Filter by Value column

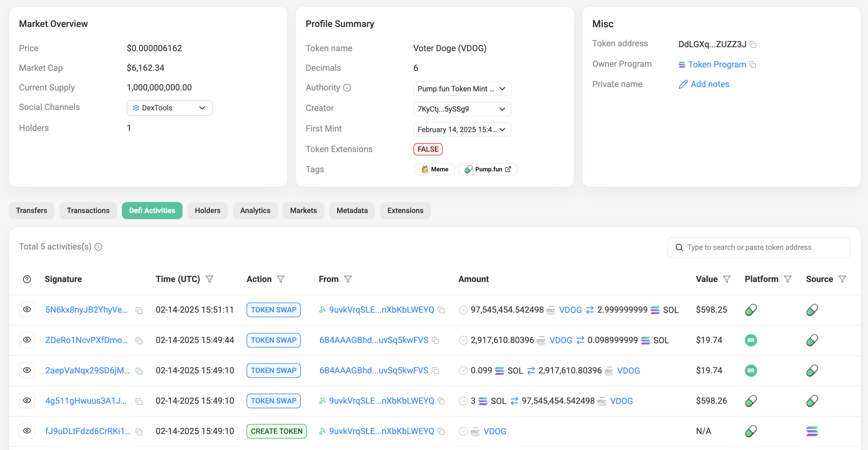pyautogui.click(x=727, y=279)
